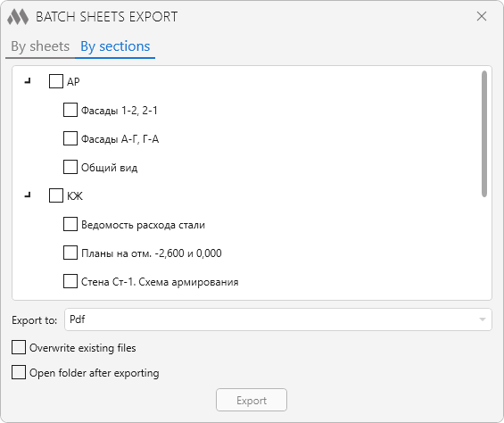This screenshot has width=504, height=423.
Task: Click the ModPlus logo icon in title bar
Action: pyautogui.click(x=18, y=17)
